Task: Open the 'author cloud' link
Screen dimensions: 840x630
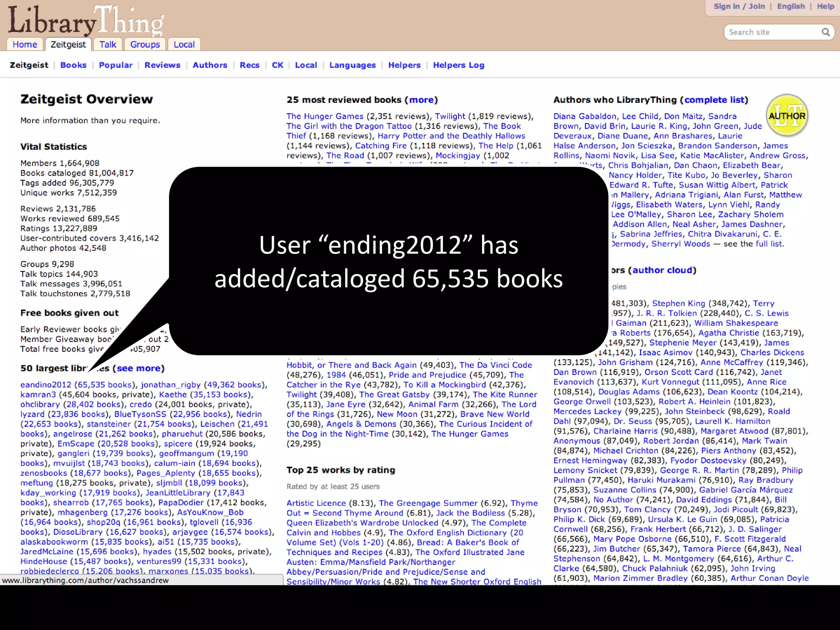Action: pos(662,270)
